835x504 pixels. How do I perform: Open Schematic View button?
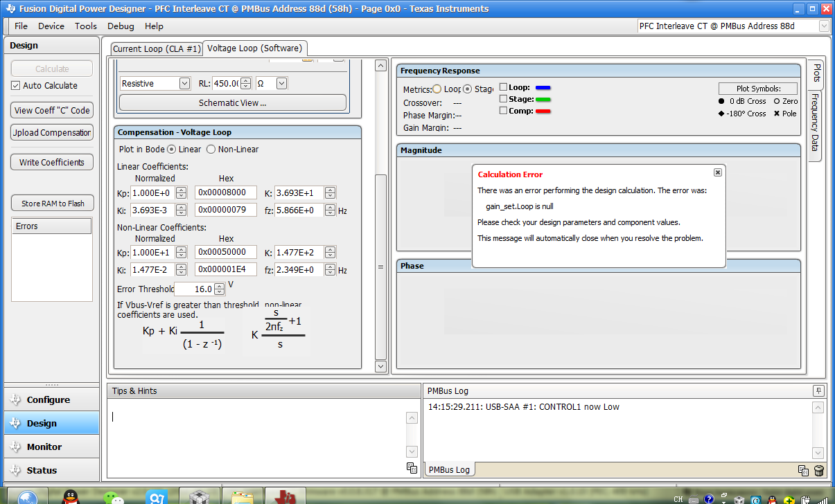tap(233, 102)
